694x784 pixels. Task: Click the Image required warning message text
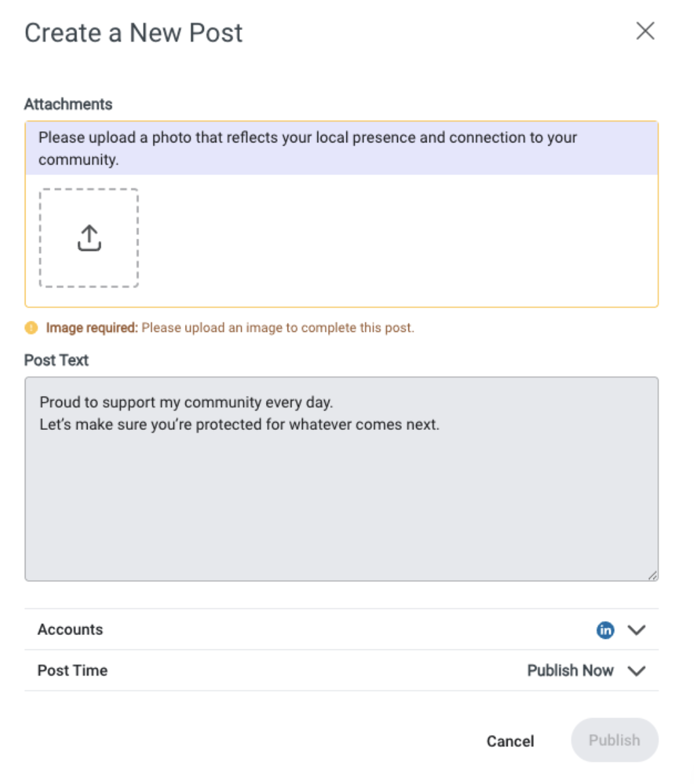point(229,327)
